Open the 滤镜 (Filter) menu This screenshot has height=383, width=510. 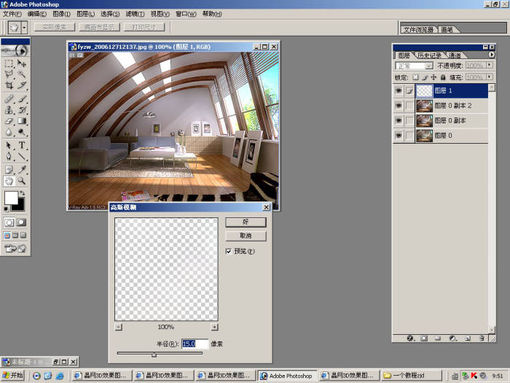135,14
